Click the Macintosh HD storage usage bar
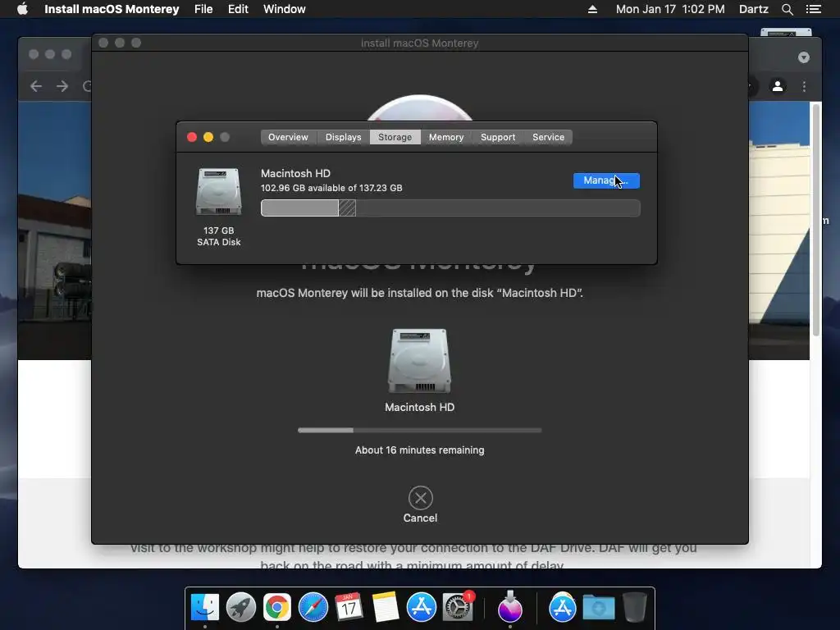The width and height of the screenshot is (840, 630). click(x=450, y=208)
